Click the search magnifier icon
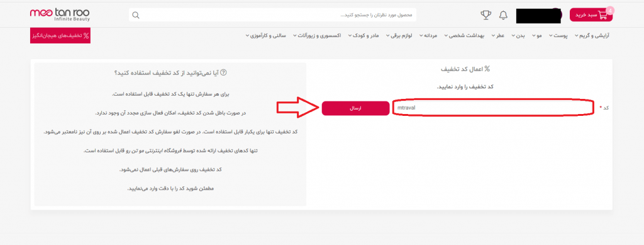This screenshot has width=644, height=245. [136, 15]
